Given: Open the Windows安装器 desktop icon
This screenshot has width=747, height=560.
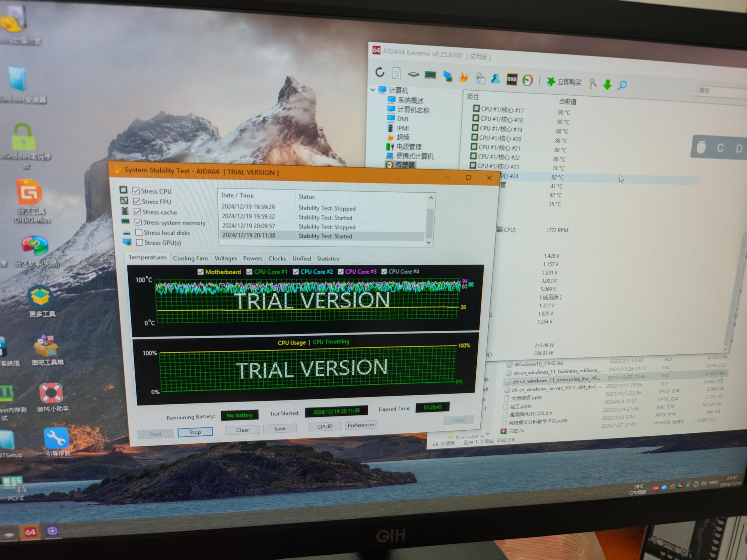Looking at the screenshot, I should [x=17, y=79].
